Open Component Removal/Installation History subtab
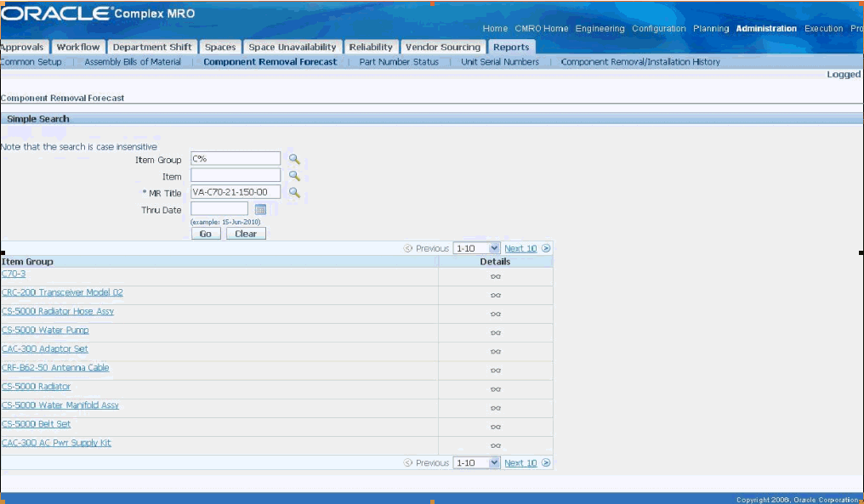This screenshot has height=504, width=864. 640,62
